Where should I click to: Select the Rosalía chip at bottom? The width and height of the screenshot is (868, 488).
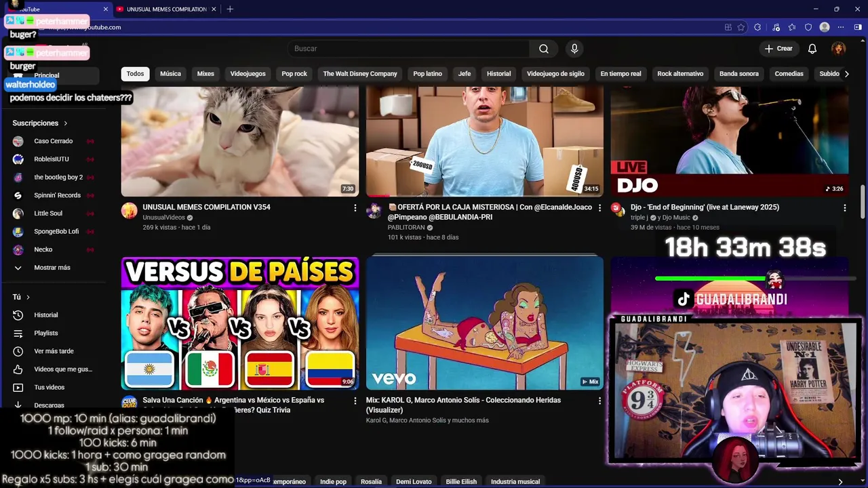tap(371, 481)
